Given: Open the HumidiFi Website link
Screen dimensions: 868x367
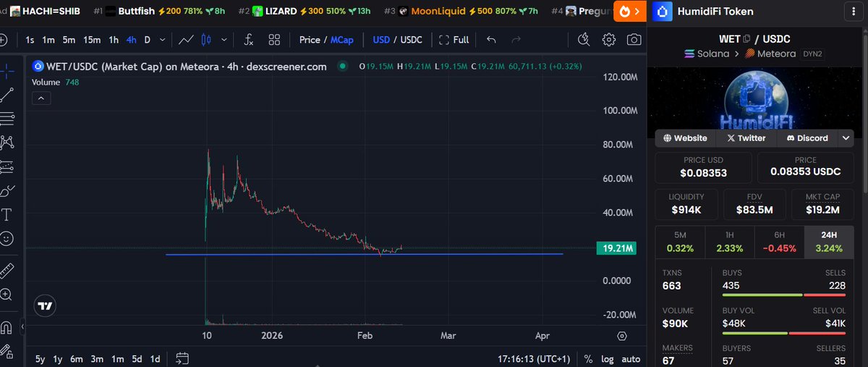Looking at the screenshot, I should tap(685, 138).
